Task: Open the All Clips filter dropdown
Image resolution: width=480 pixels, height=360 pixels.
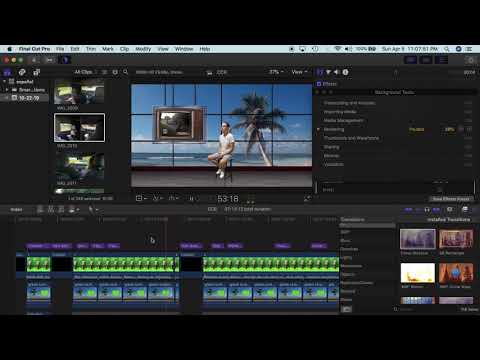Action: (85, 72)
